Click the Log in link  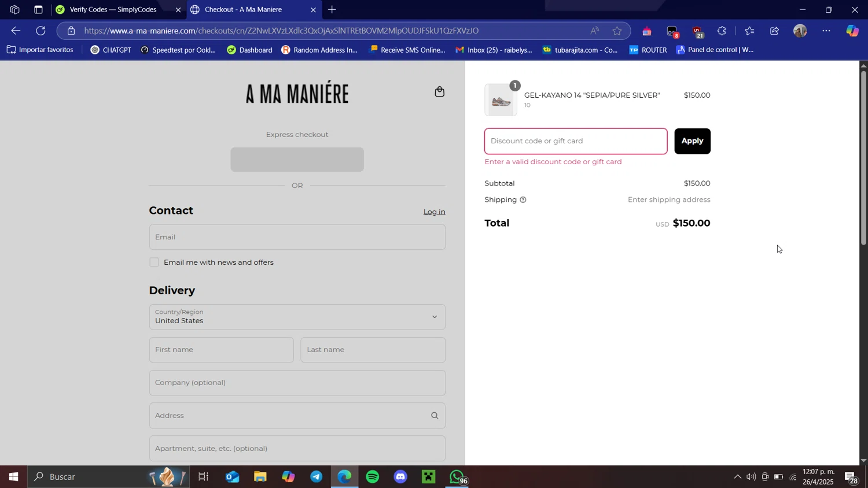434,212
